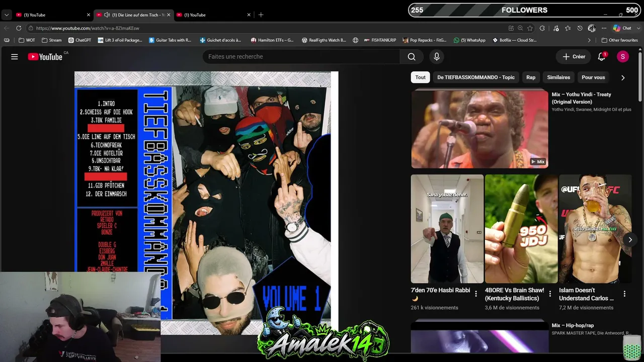Open the Stream bookmarks folder
This screenshot has height=362, width=644.
(51, 40)
